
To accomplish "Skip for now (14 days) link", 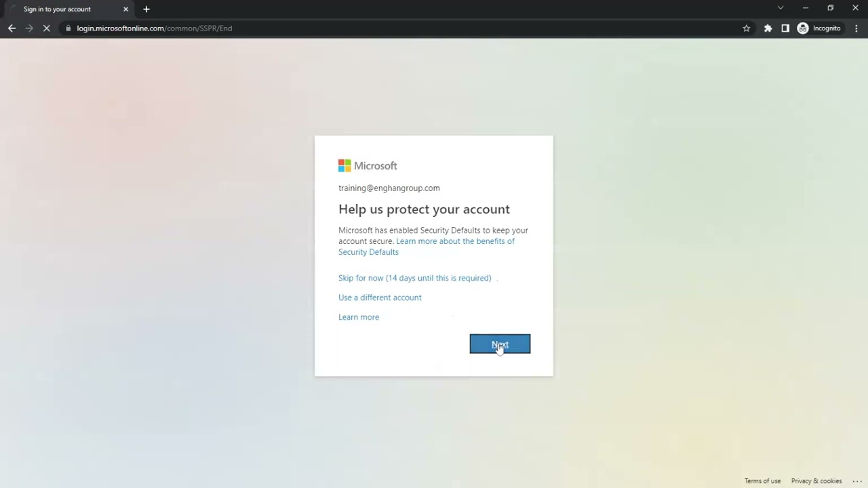I will click(x=414, y=278).
